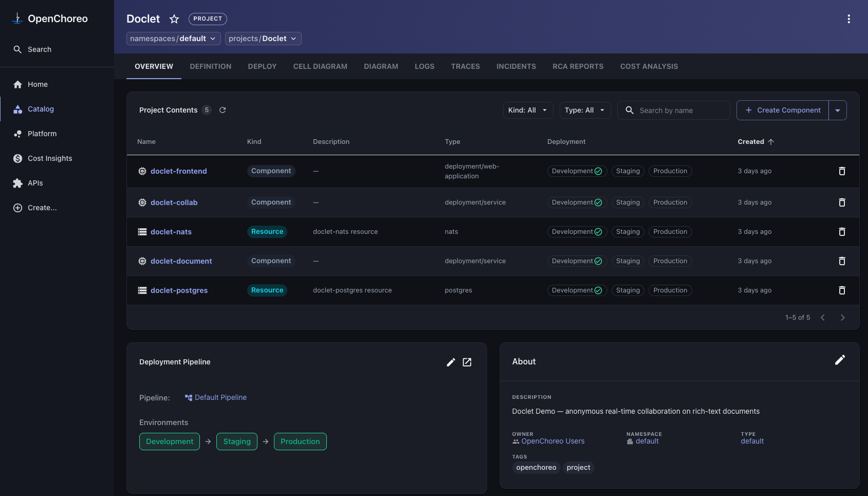Open Cost Insights in the sidebar
The width and height of the screenshot is (868, 496).
click(43, 158)
